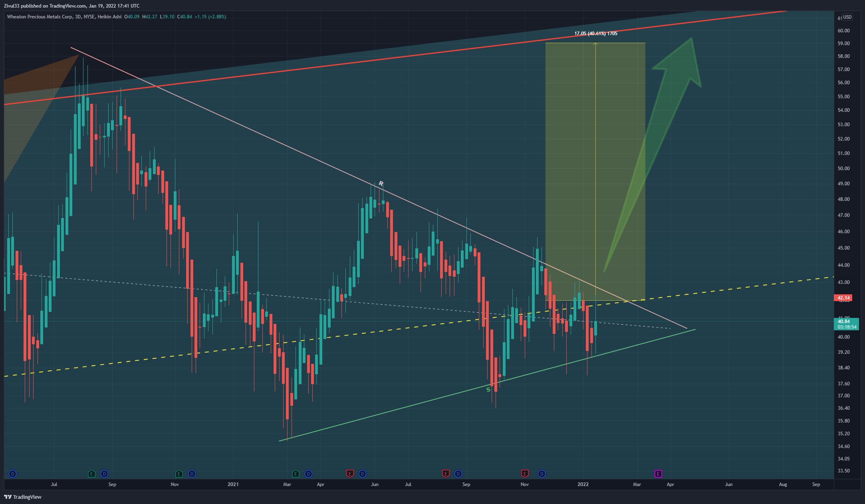865x504 pixels.
Task: Click the TradingView logo at bottom left
Action: pyautogui.click(x=23, y=497)
